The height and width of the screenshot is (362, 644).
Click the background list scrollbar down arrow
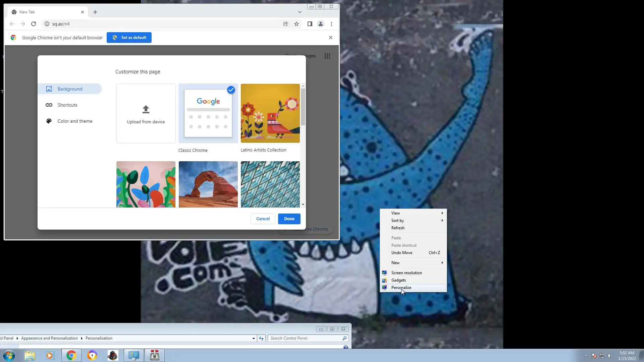tap(303, 204)
